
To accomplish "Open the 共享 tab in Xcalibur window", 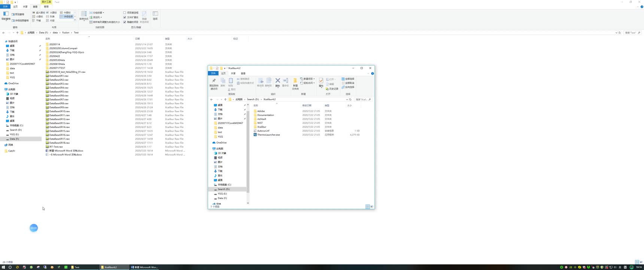I will [233, 73].
